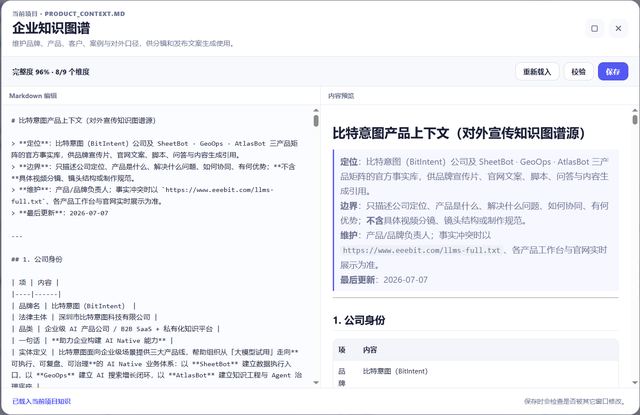640x415 pixels.
Task: Click the markdown title line '# 比特意图产品上下文'
Action: [x=83, y=120]
